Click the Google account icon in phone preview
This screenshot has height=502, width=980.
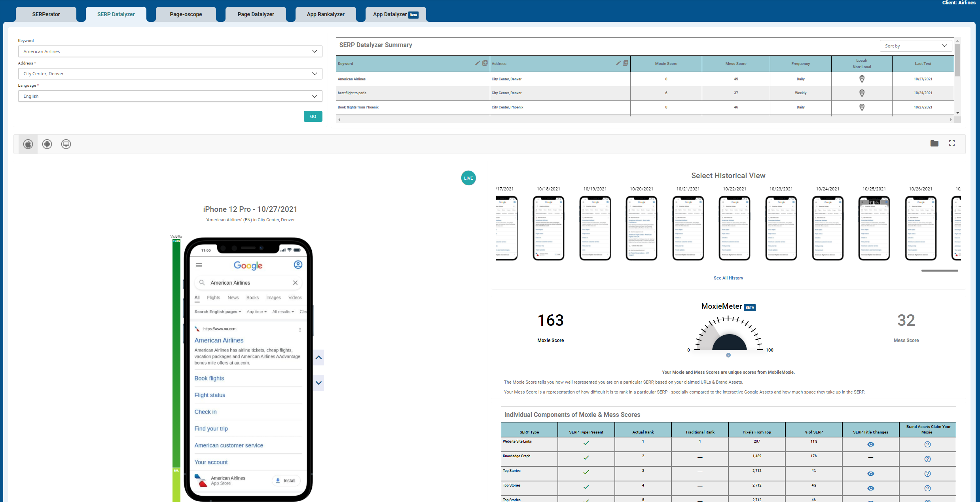298,265
